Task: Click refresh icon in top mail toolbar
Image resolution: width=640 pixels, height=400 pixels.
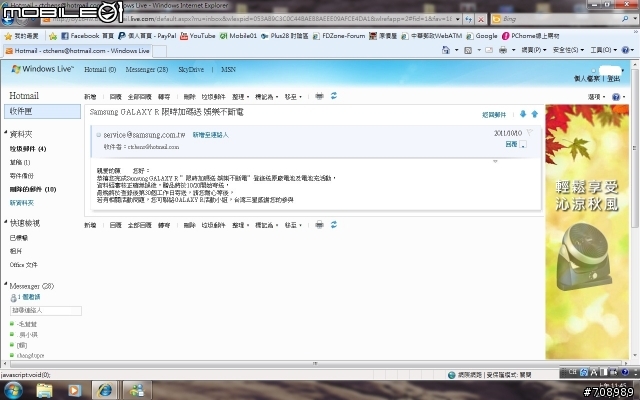Action: [333, 96]
